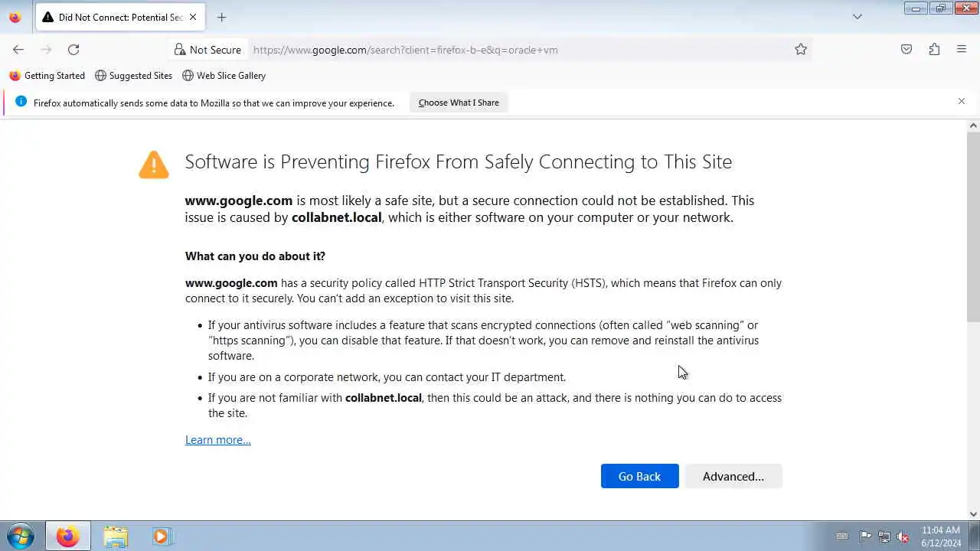Open Windows Explorer from the taskbar
Image resolution: width=980 pixels, height=551 pixels.
point(116,536)
